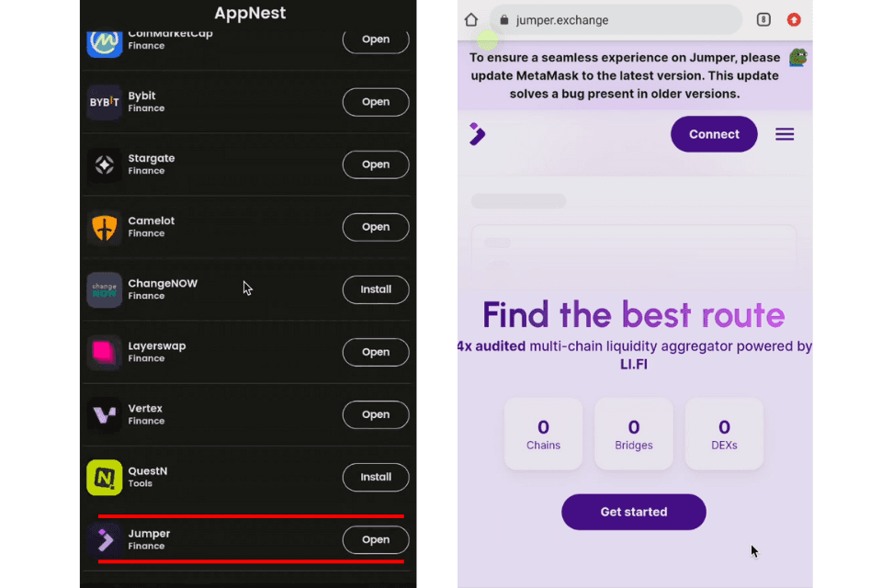
Task: Select the CoinMarketCap app icon
Action: pyautogui.click(x=104, y=40)
